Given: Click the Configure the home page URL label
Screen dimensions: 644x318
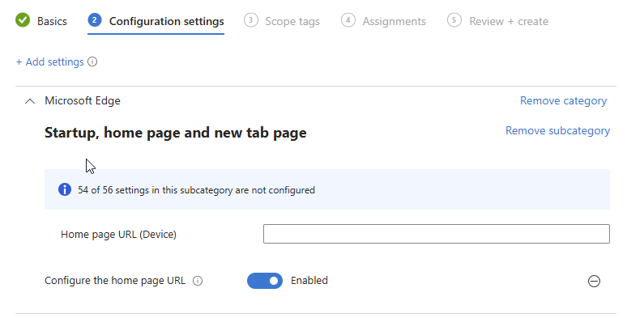Looking at the screenshot, I should click(x=115, y=281).
